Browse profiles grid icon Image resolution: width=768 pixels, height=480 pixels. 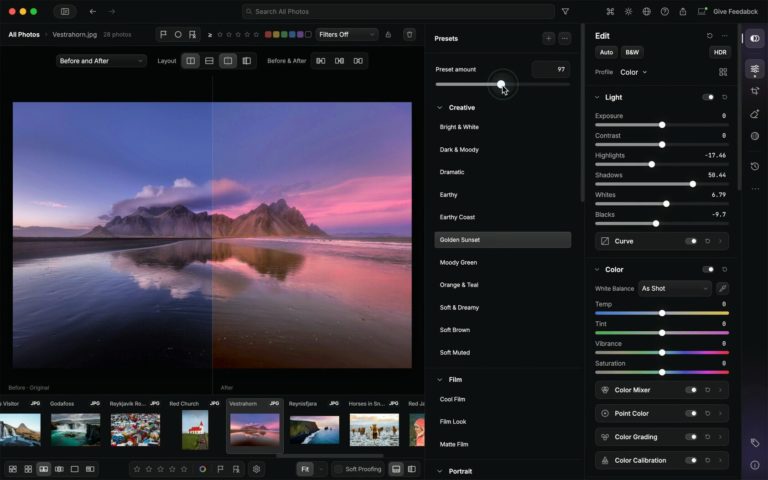click(723, 72)
